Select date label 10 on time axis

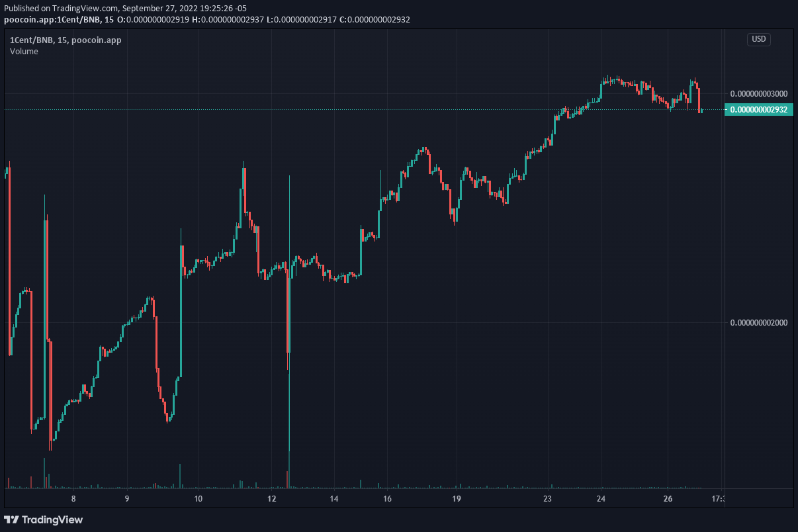(x=199, y=498)
